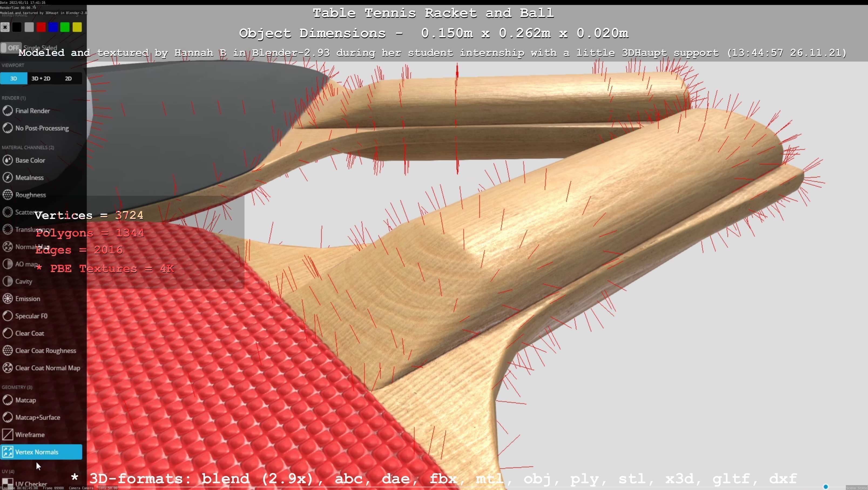Choose the blue wireframe color swatch
Screen dimensions: 868x490
(x=53, y=27)
